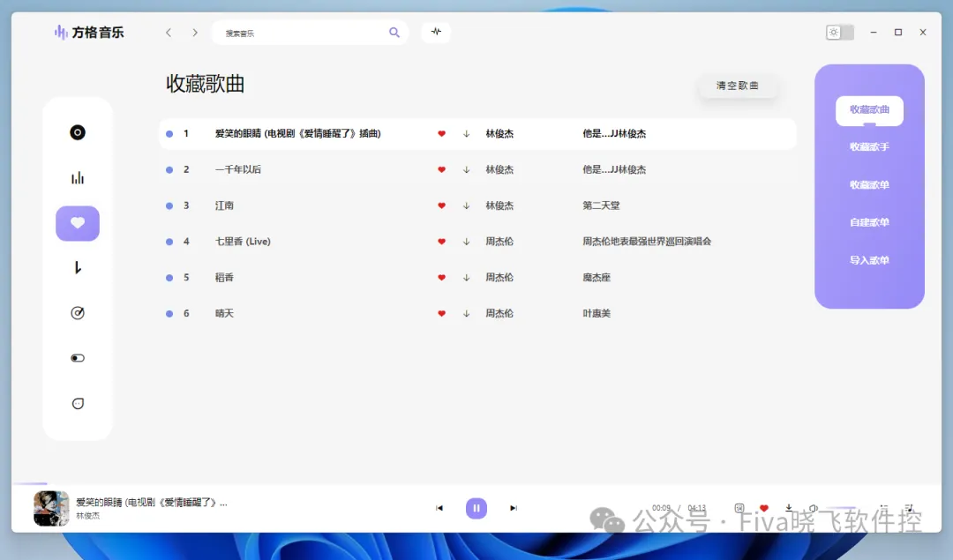Click song title 稻香
Viewport: 953px width, 560px height.
pyautogui.click(x=224, y=277)
